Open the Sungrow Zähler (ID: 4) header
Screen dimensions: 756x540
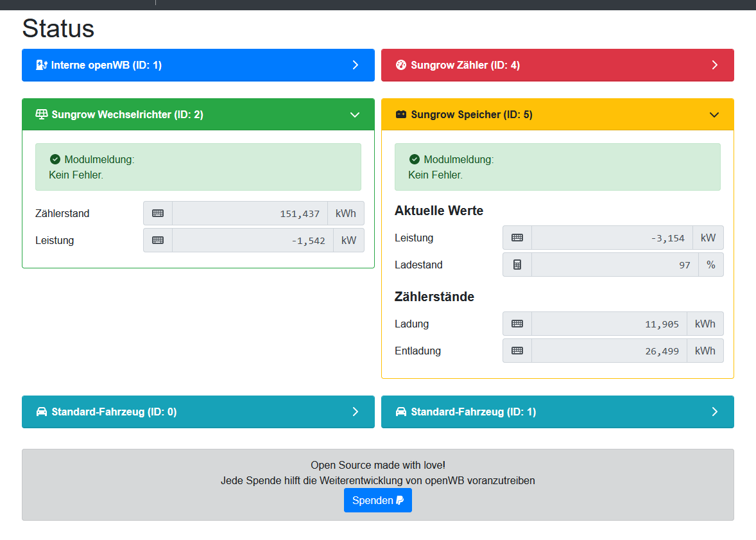point(557,65)
